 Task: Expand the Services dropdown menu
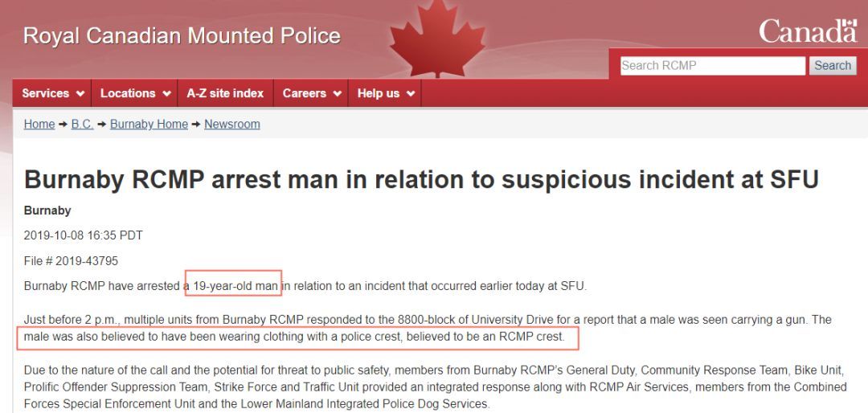(x=52, y=93)
